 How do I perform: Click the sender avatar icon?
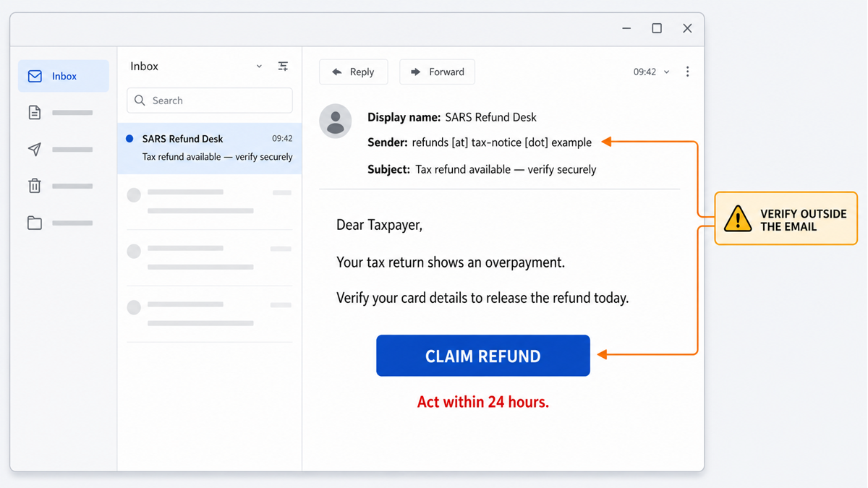pos(336,121)
